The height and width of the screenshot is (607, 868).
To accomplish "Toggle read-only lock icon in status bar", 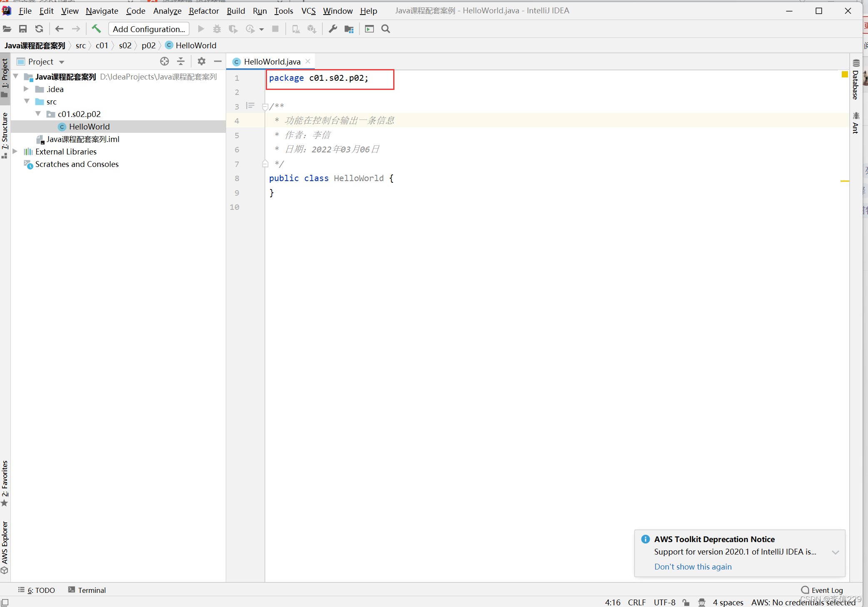I will 686,602.
